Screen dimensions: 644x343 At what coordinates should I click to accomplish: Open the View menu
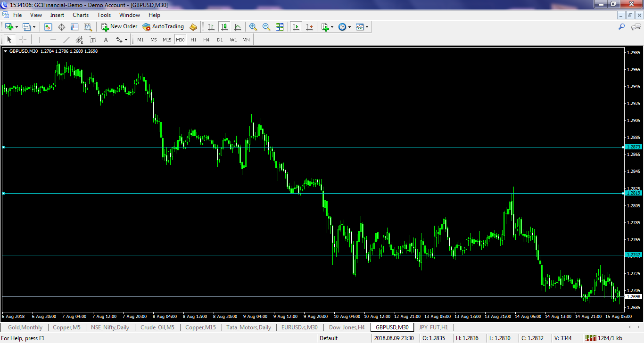click(36, 15)
